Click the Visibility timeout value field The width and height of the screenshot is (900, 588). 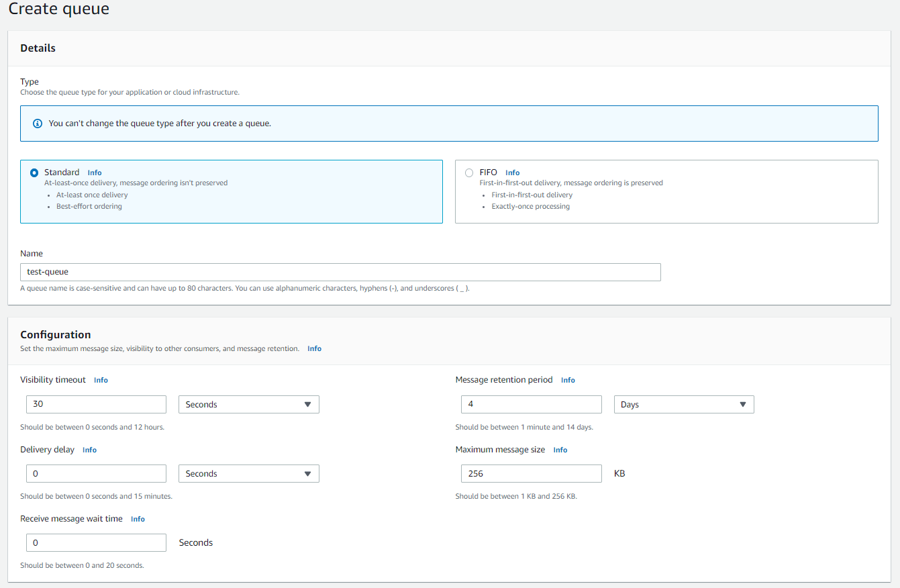pyautogui.click(x=96, y=404)
